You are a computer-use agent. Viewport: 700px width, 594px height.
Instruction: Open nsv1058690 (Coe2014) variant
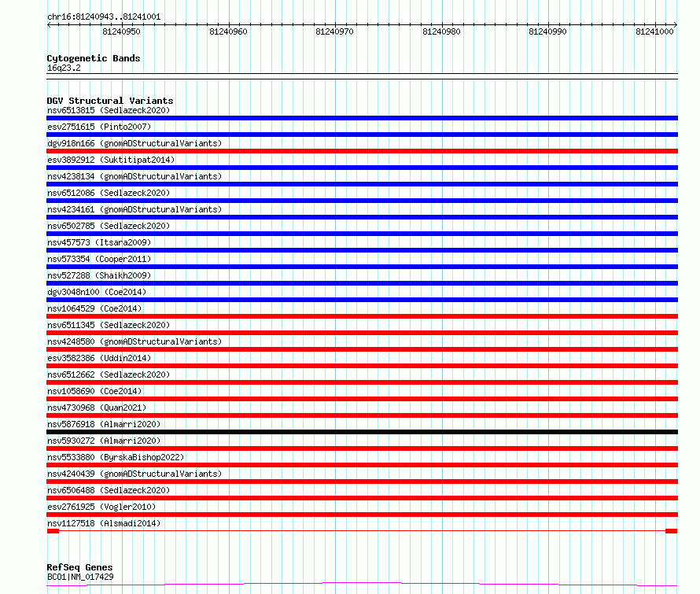[x=94, y=391]
